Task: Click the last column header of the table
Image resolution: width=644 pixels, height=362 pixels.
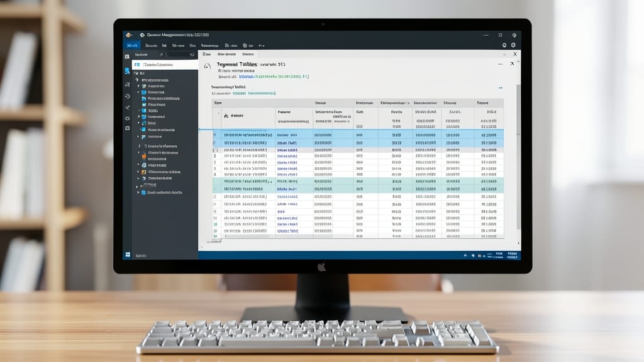Action: coord(488,103)
